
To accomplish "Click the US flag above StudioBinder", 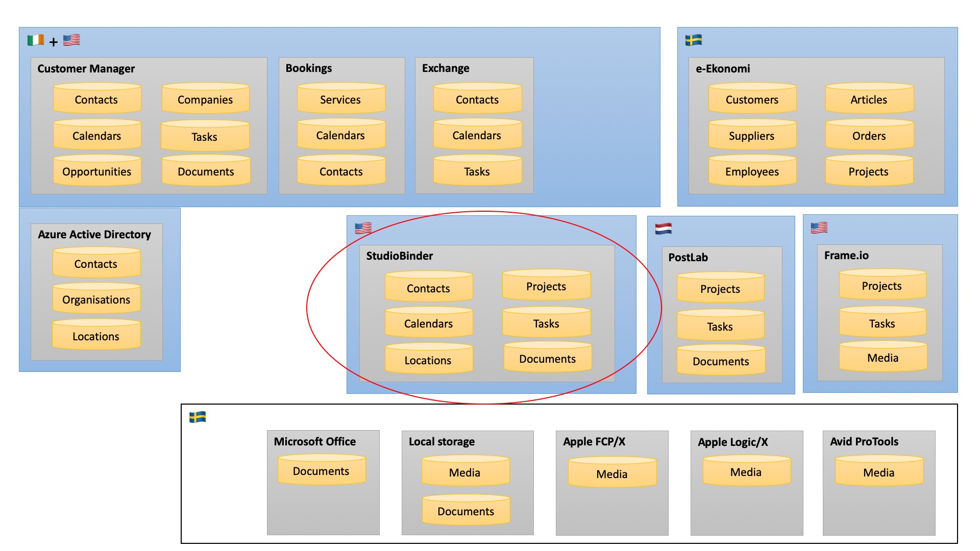I will coord(363,228).
